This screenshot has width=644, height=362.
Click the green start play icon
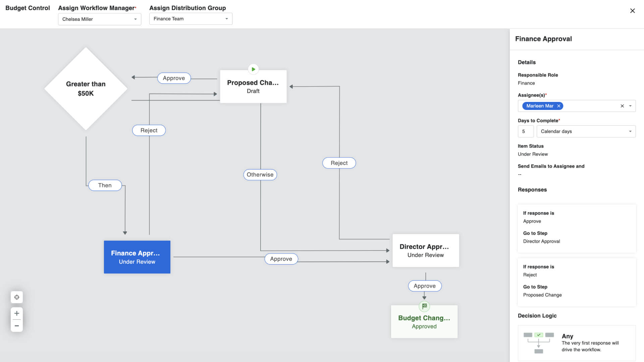coord(253,69)
